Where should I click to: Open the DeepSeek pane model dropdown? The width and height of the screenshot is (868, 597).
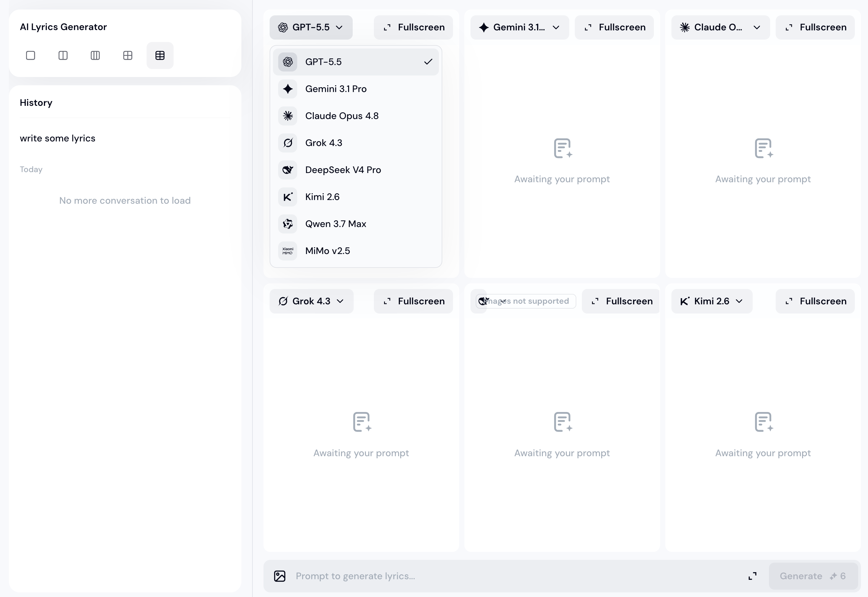click(x=479, y=301)
